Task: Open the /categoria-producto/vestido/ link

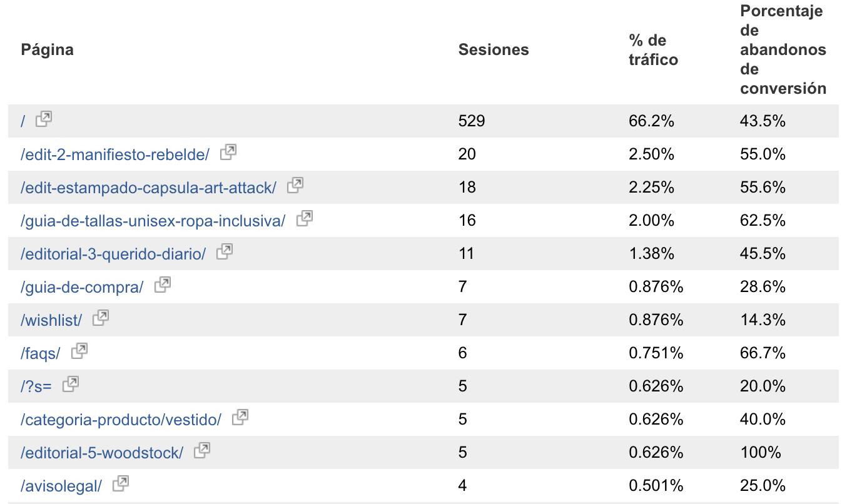Action: pyautogui.click(x=121, y=420)
